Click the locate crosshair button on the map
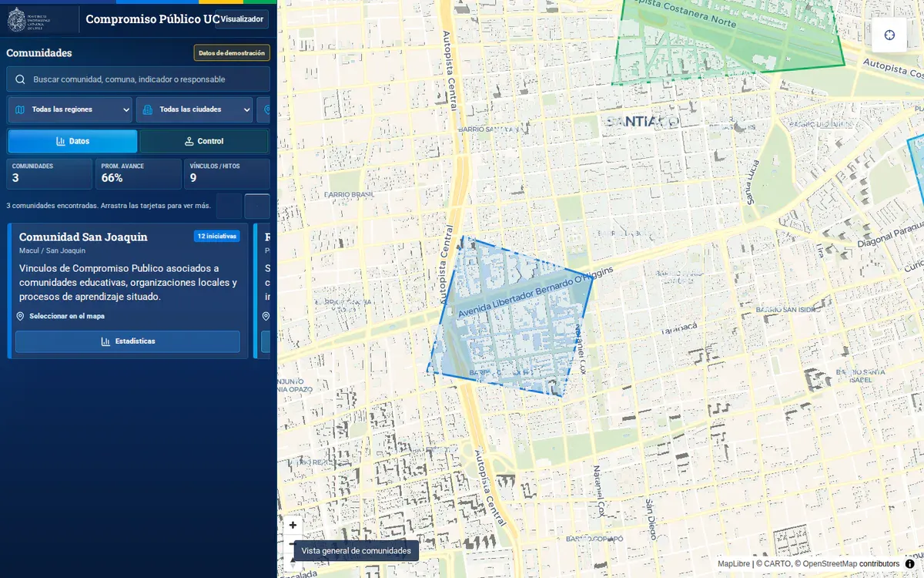The image size is (924, 578). click(889, 35)
